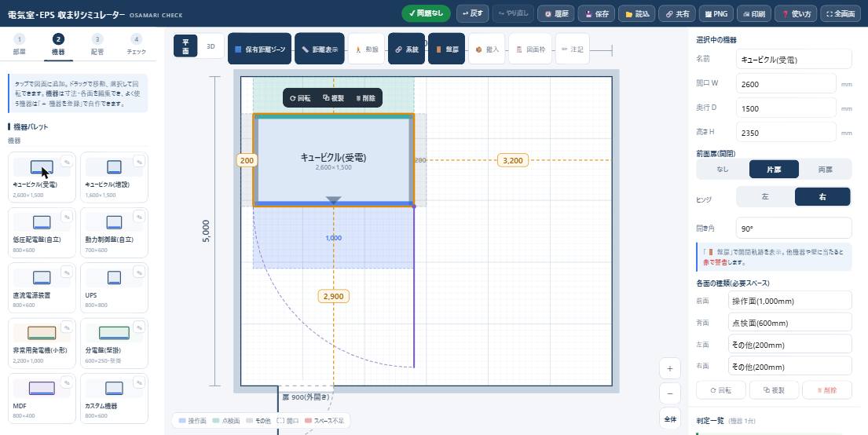Viewport: 868px width, 435px height.
Task: Switch the view to 3D
Action: 211,46
